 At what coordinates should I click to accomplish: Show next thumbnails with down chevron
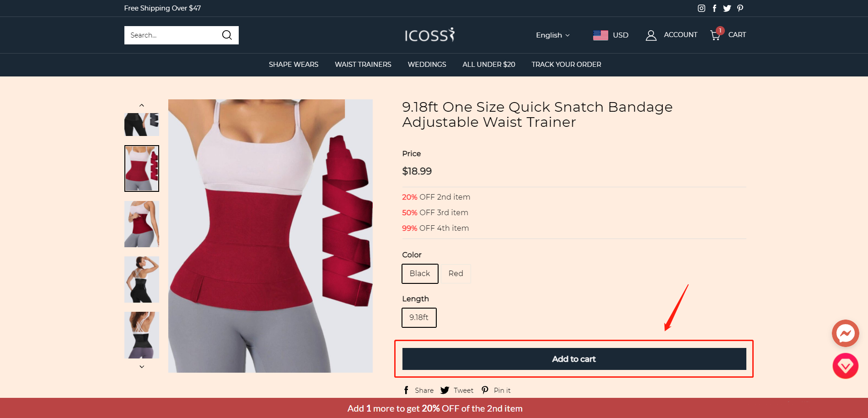[x=142, y=366]
